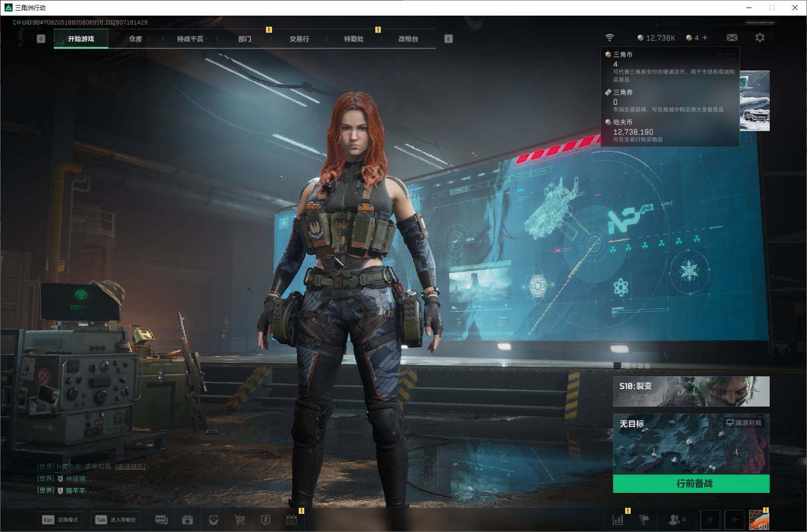This screenshot has height=532, width=807.
Task: Click the friends icon showing 4
Action: (x=677, y=519)
